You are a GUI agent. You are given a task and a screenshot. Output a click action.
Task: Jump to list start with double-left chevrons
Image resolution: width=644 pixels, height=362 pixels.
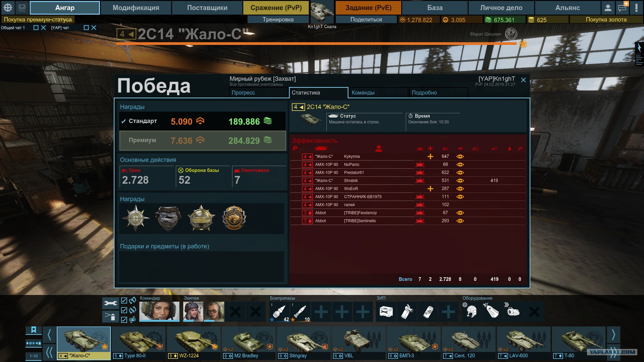pos(49,352)
